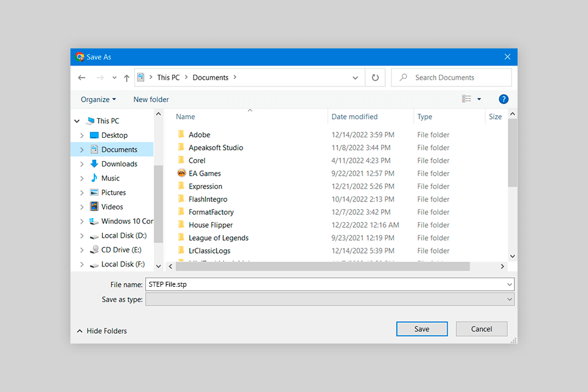Select Videos in the navigation pane
The height and width of the screenshot is (392, 588).
111,206
